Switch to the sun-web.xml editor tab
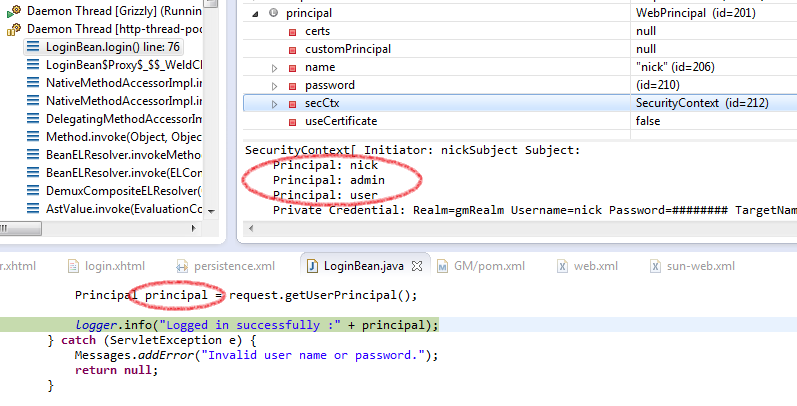The height and width of the screenshot is (406, 797). pyautogui.click(x=692, y=266)
